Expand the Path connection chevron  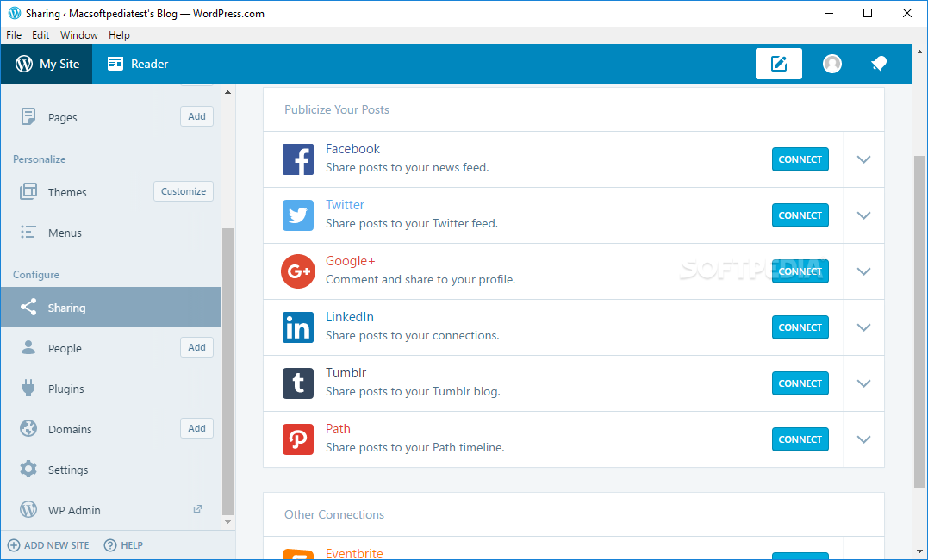click(x=863, y=439)
